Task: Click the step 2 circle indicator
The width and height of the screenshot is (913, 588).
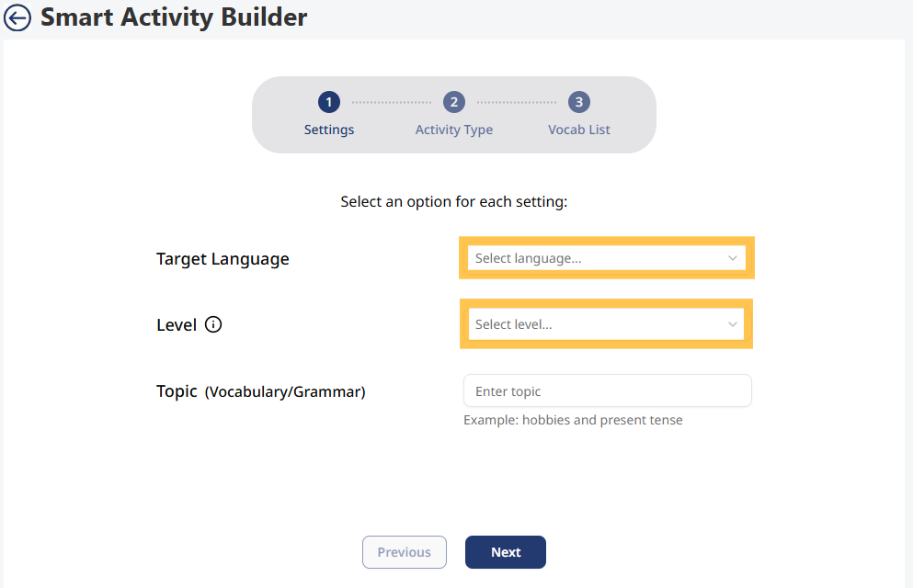Action: click(453, 102)
